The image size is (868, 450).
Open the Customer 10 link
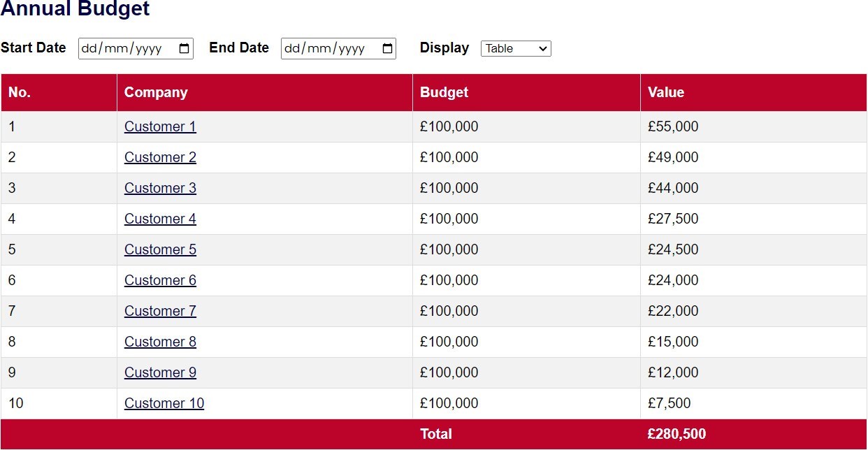(x=164, y=403)
